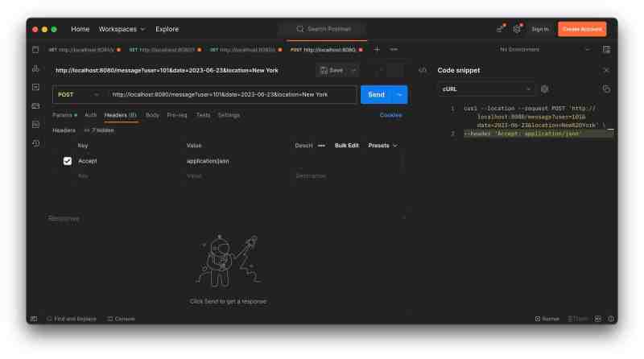Toggle the two-pane view status bar icon
The height and width of the screenshot is (359, 644).
[598, 319]
